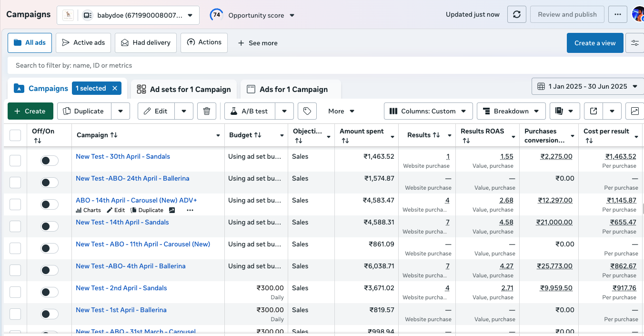Sort by Results column arrows
The width and height of the screenshot is (644, 336).
point(436,135)
